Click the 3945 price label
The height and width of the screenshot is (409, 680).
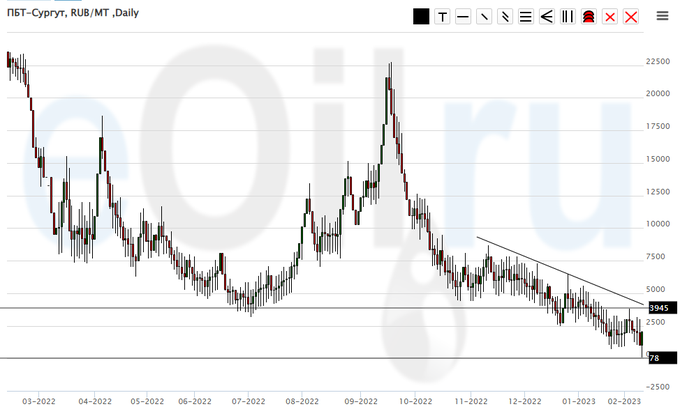click(x=658, y=308)
